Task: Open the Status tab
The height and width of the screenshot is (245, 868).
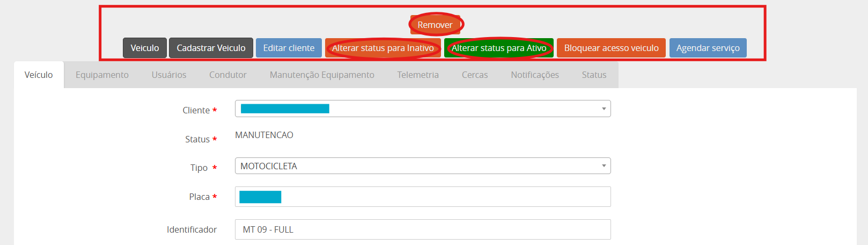Action: tap(594, 75)
